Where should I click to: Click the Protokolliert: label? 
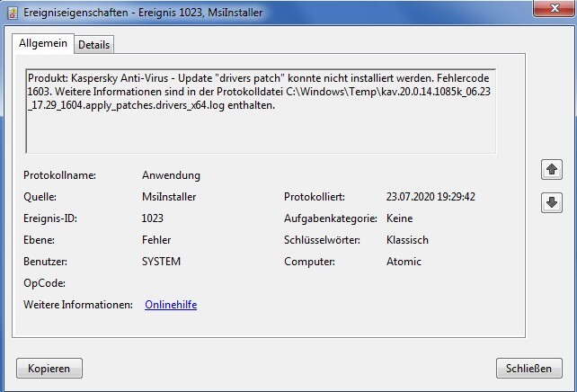pos(315,197)
